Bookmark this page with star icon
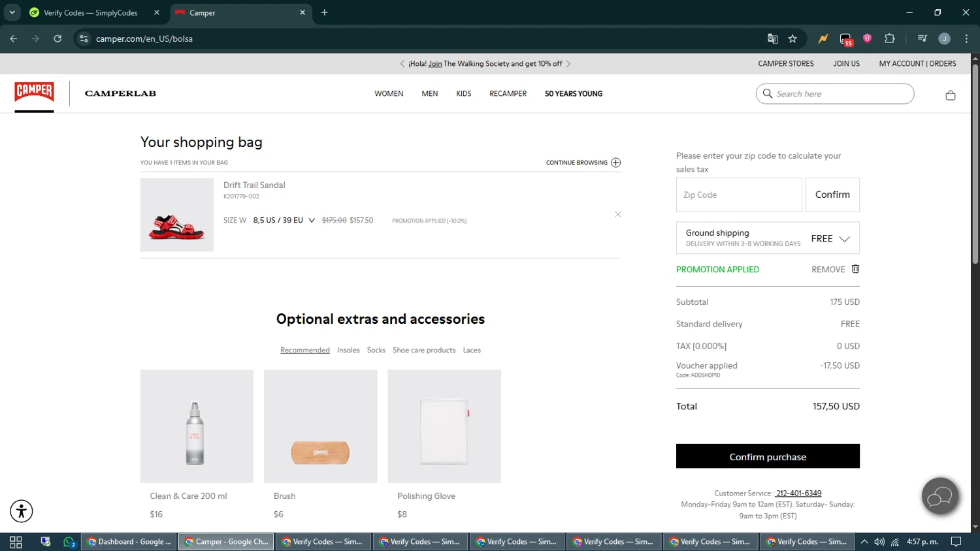Viewport: 980px width, 551px height. pyautogui.click(x=792, y=39)
